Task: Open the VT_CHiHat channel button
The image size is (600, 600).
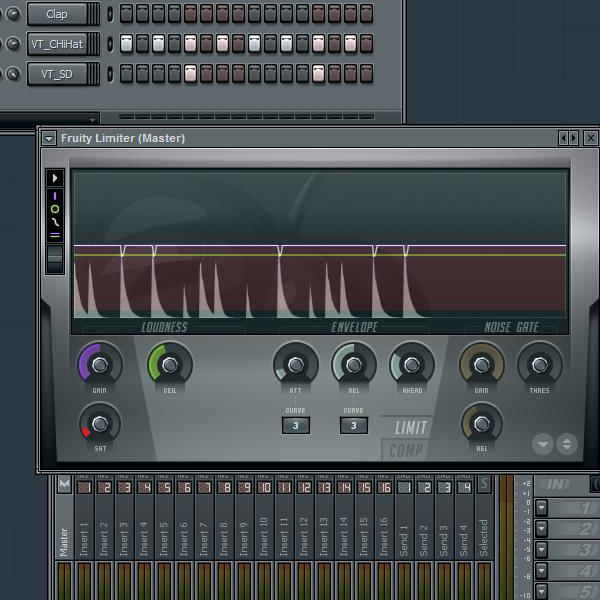Action: pyautogui.click(x=57, y=44)
